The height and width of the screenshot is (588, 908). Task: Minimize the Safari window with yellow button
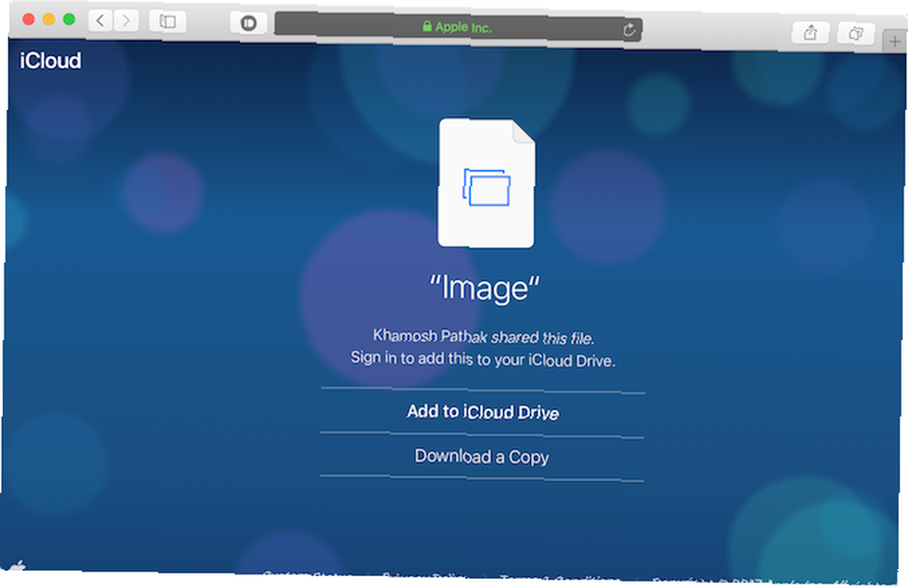(x=49, y=19)
